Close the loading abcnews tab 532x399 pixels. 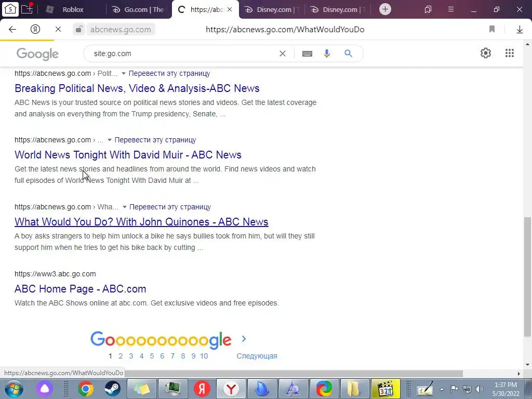[x=230, y=9]
